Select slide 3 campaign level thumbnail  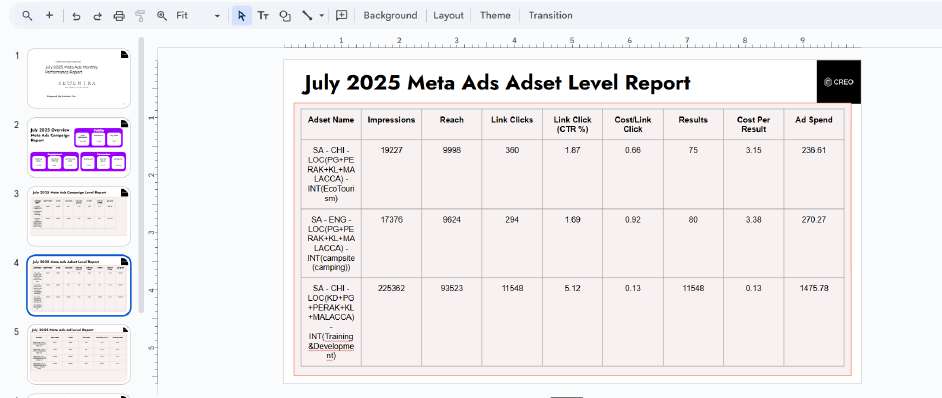79,216
